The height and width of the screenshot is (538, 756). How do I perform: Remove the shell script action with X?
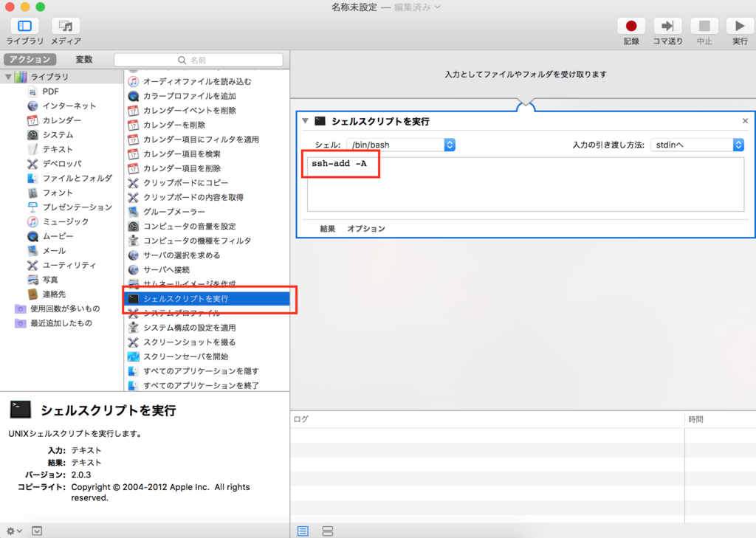tap(745, 121)
